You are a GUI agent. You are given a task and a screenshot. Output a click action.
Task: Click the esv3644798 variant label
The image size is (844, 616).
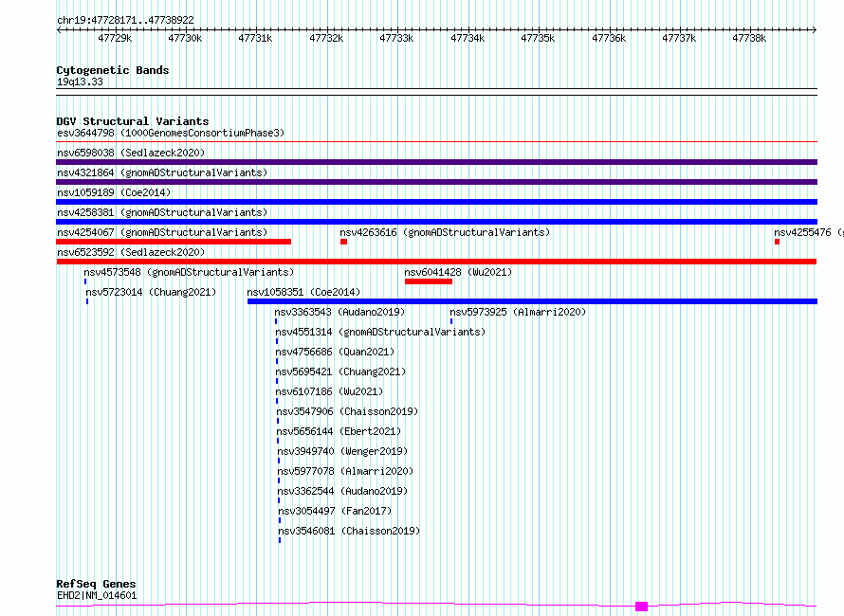(x=171, y=133)
